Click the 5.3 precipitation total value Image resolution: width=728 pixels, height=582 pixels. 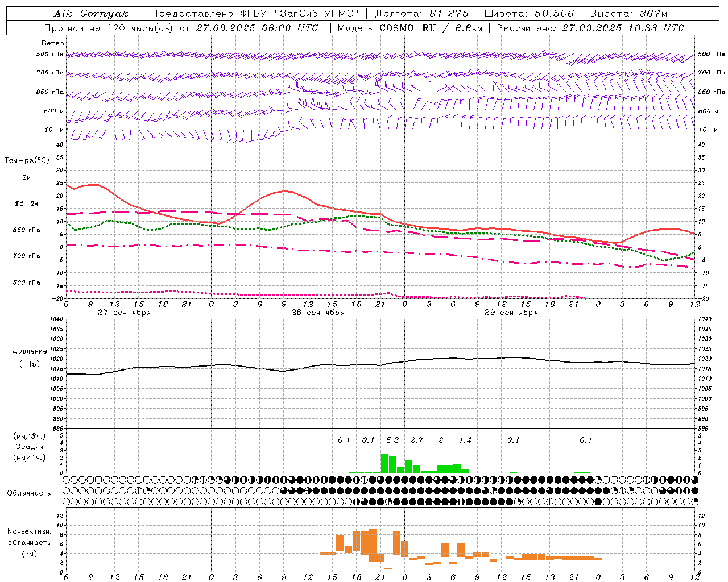pyautogui.click(x=392, y=440)
